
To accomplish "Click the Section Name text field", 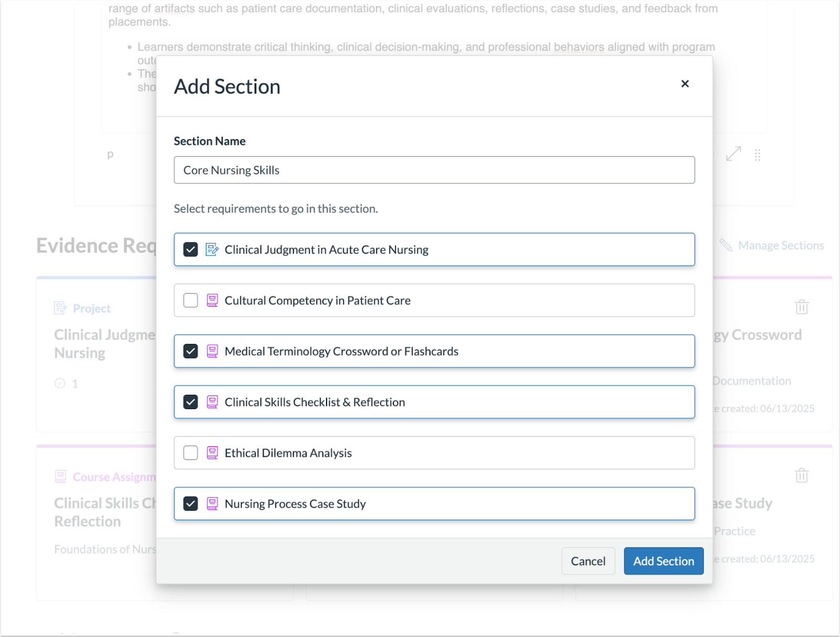I will (434, 170).
